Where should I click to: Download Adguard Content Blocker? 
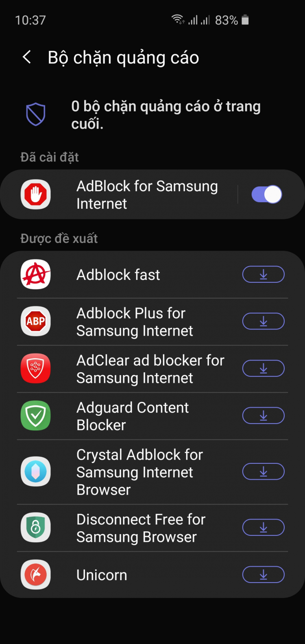264,416
